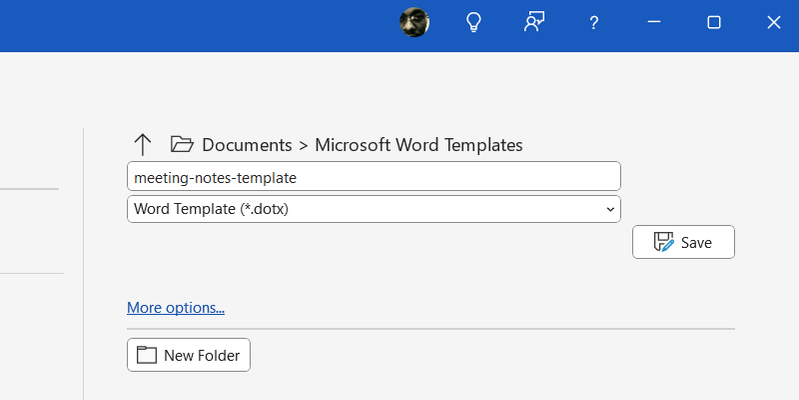Click the open folder icon beside Documents
Image resolution: width=799 pixels, height=400 pixels.
181,144
